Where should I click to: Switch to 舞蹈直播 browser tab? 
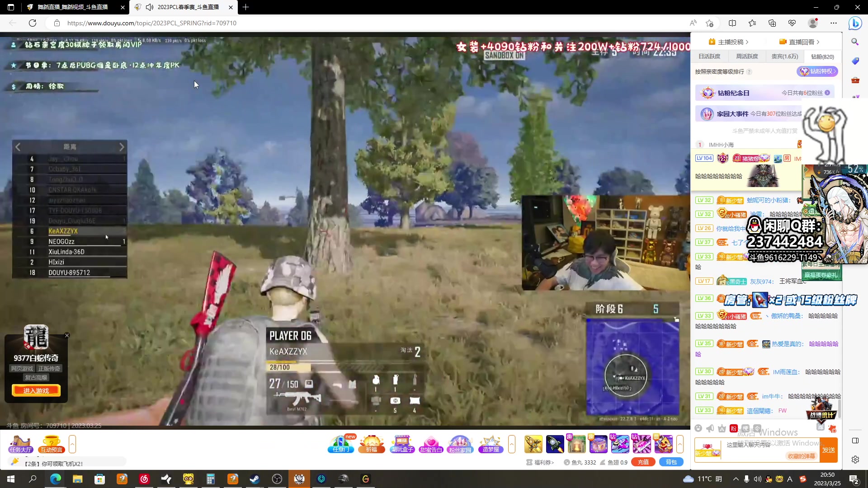75,7
